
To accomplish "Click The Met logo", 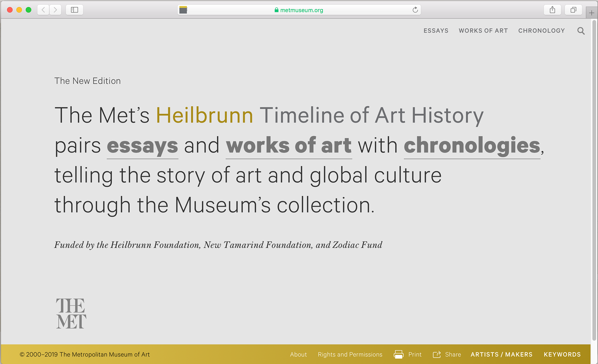I will [x=71, y=313].
